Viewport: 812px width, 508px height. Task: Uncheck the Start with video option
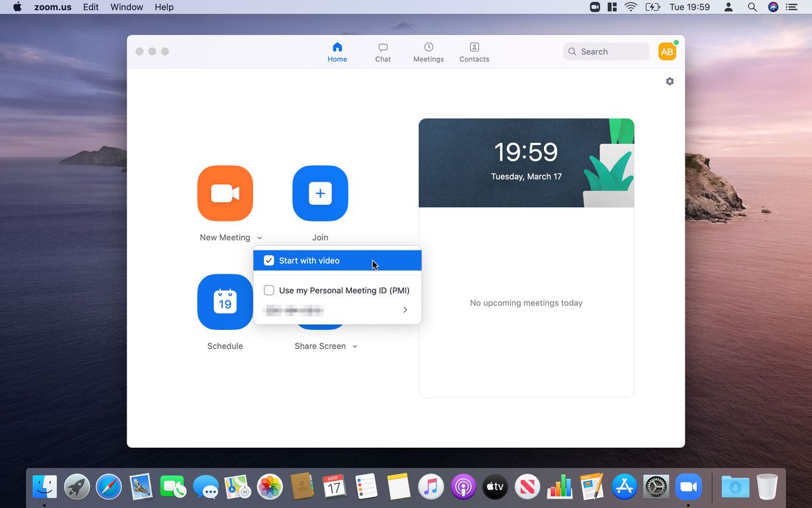coord(269,260)
